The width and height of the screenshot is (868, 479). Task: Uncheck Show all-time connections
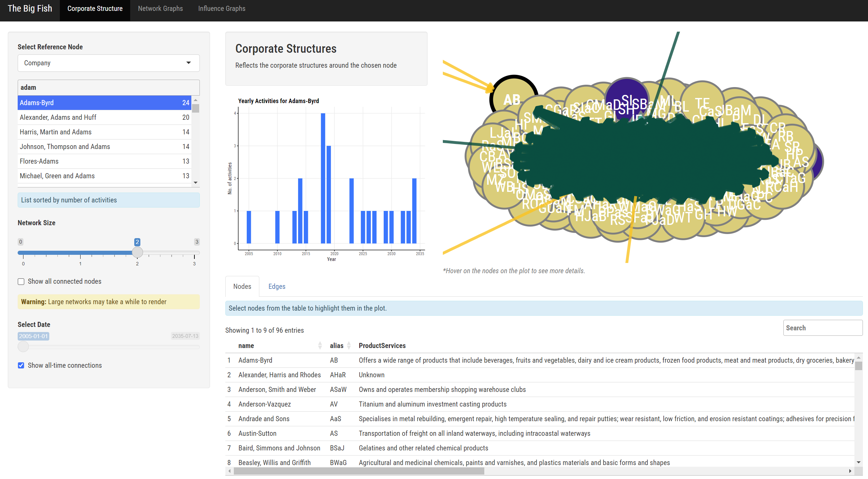(21, 365)
